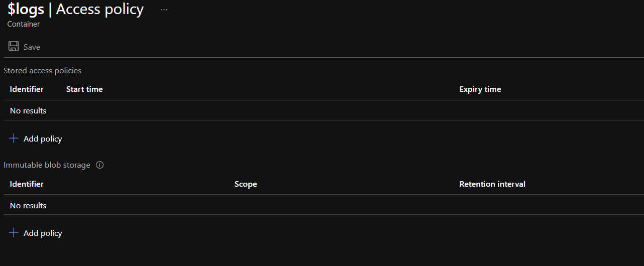Select the Expiry time column header

[480, 89]
